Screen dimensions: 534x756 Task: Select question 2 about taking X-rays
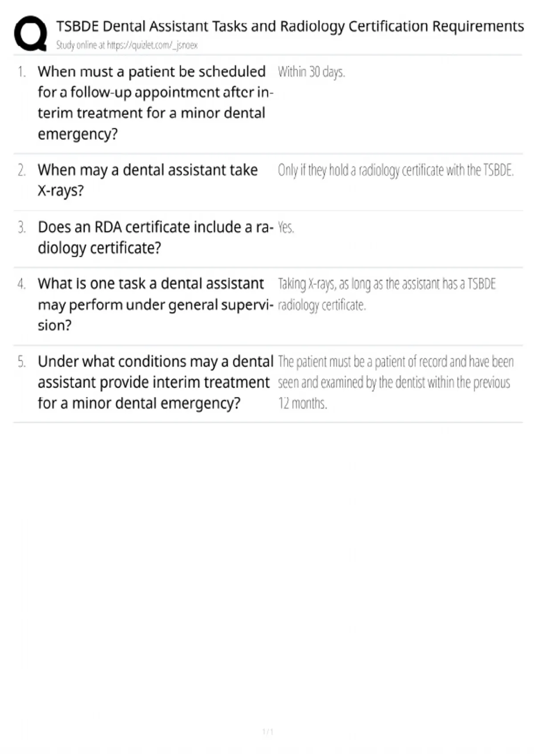pos(148,180)
